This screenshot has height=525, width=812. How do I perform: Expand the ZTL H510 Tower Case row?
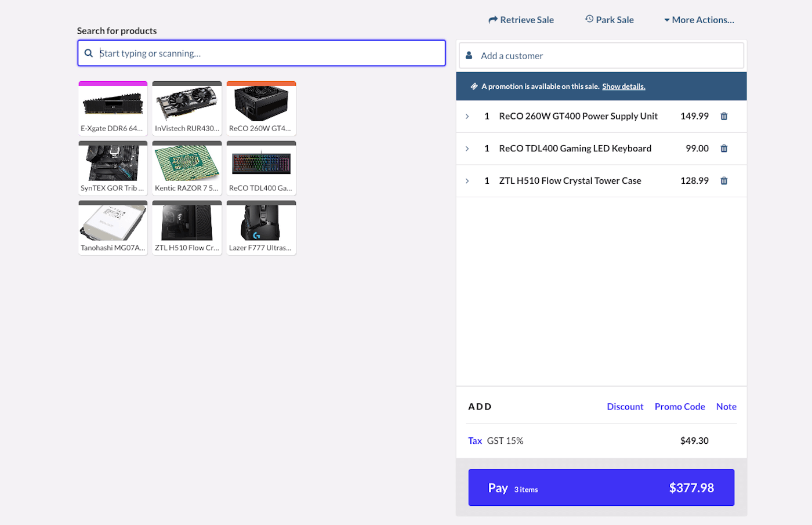[467, 181]
